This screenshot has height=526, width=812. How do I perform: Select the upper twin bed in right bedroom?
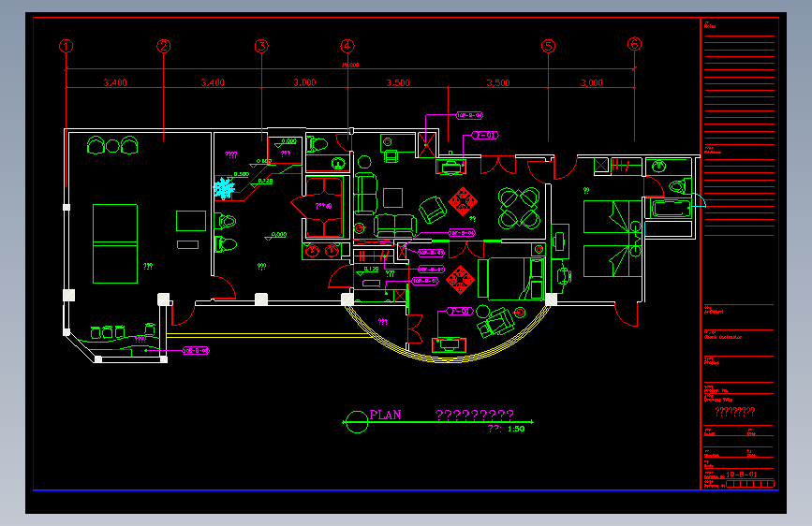(x=613, y=217)
